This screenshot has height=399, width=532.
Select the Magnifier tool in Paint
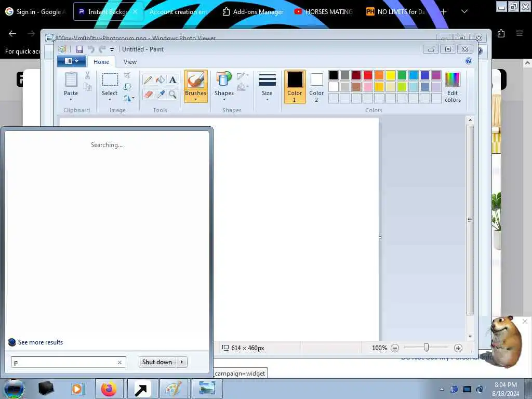click(172, 94)
